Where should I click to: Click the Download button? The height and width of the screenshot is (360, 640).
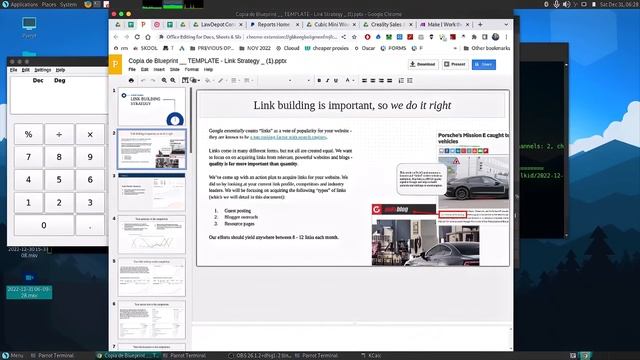(423, 64)
